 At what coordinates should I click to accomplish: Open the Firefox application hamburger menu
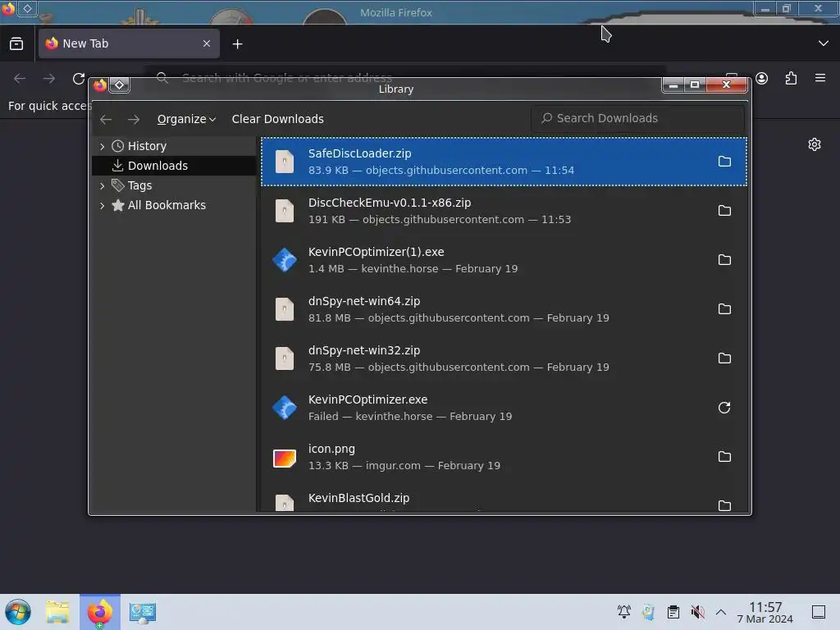[x=820, y=78]
